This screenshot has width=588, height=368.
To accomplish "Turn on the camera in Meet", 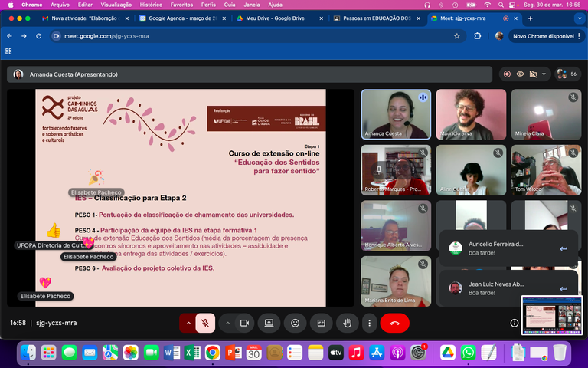I will pos(245,323).
